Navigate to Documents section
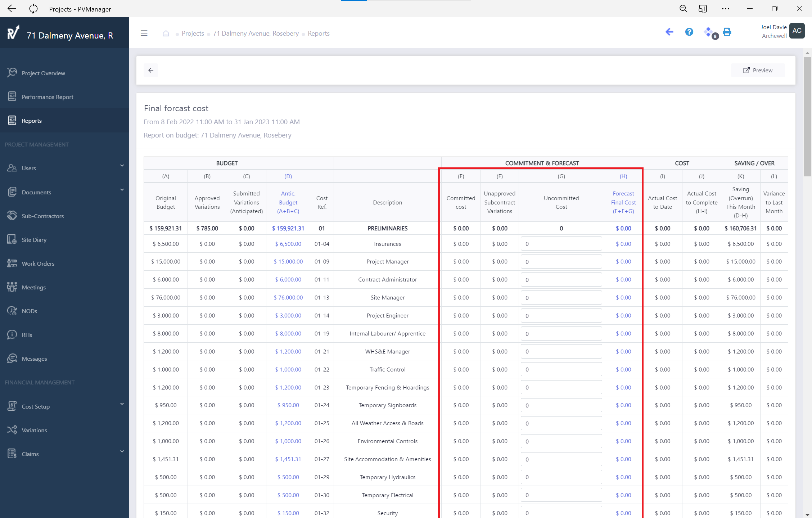Image resolution: width=812 pixels, height=518 pixels. (37, 192)
